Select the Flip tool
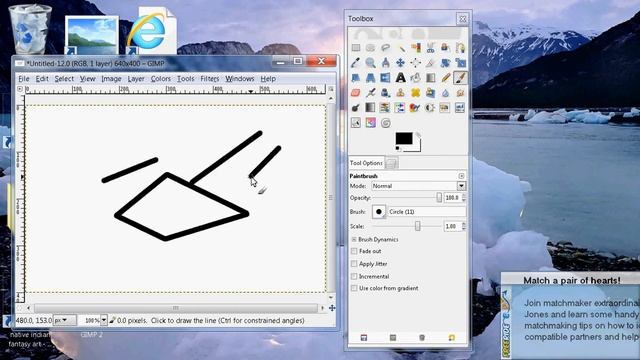Image resolution: width=640 pixels, height=360 pixels. click(385, 78)
